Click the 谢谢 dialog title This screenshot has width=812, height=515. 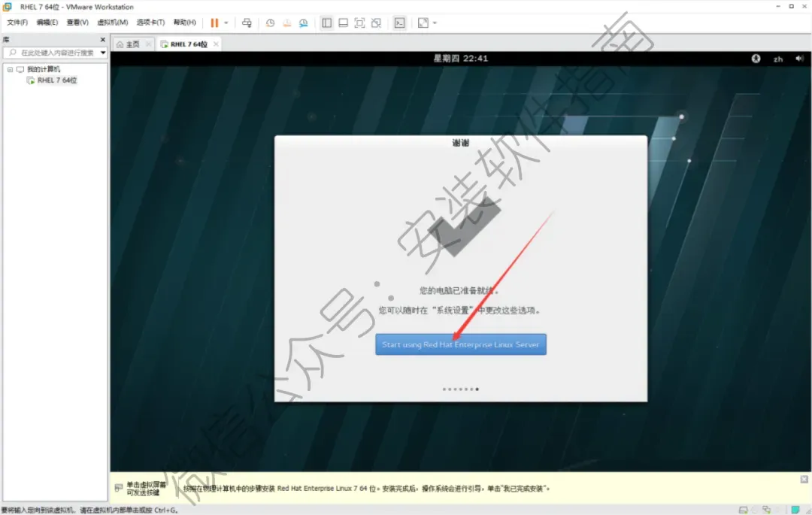tap(460, 143)
